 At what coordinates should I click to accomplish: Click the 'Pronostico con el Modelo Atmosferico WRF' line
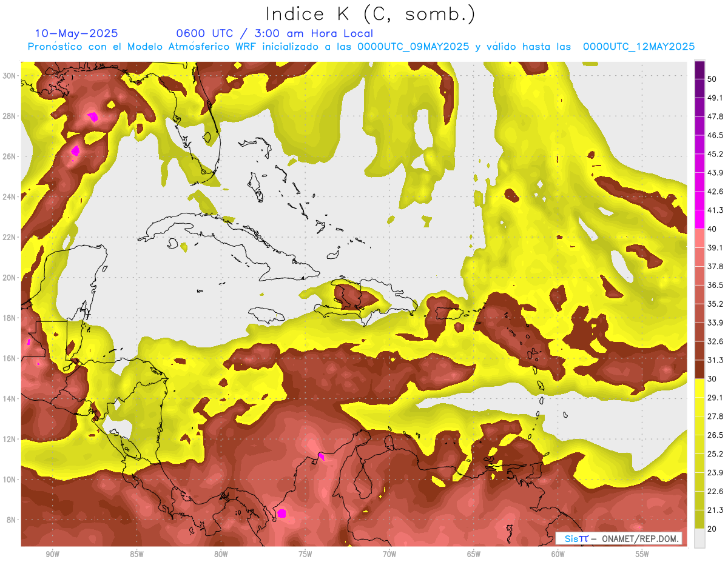tap(361, 47)
